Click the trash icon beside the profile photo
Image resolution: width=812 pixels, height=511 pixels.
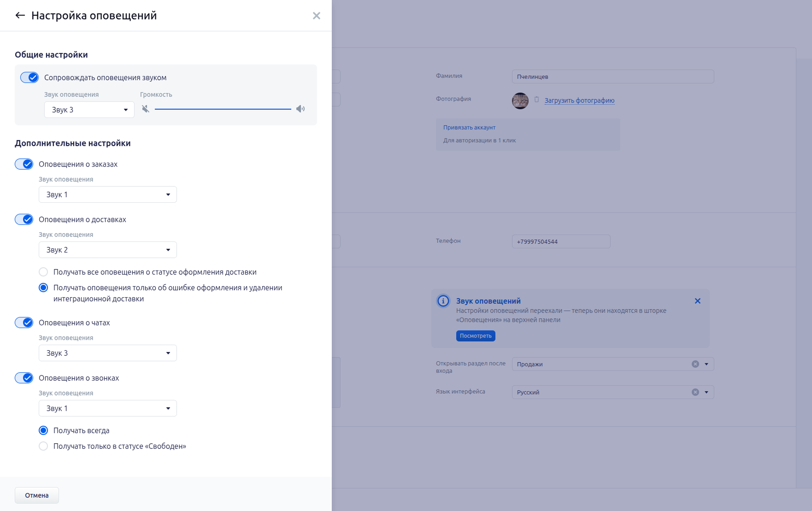click(536, 100)
